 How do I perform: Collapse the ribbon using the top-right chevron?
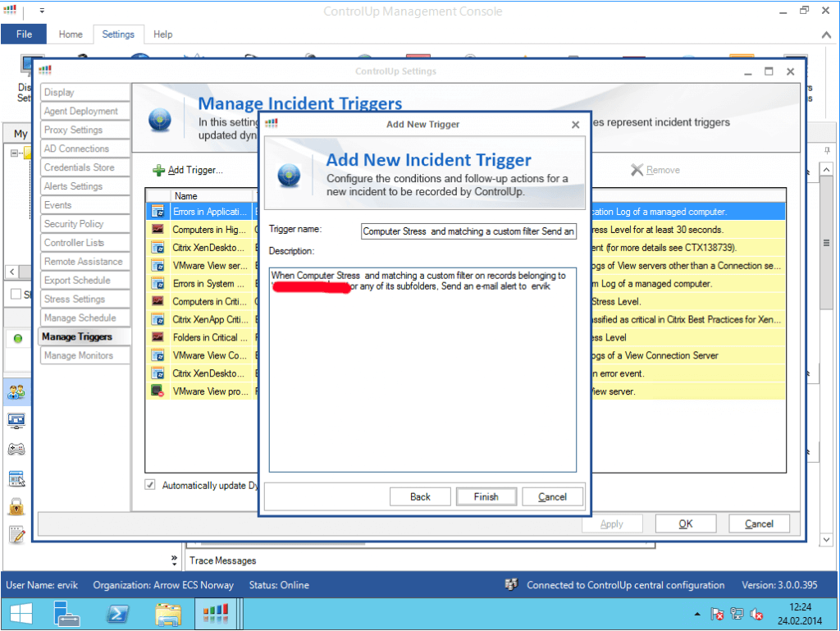[x=826, y=34]
